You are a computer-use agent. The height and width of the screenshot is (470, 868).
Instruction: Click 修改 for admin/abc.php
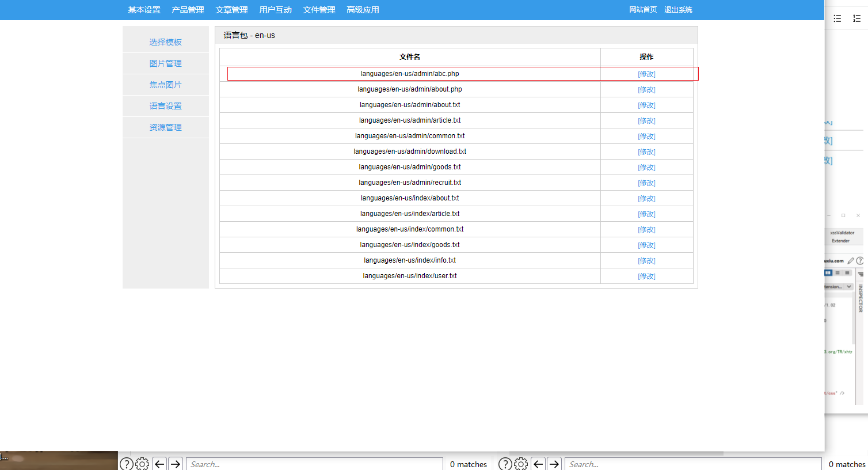click(x=646, y=74)
